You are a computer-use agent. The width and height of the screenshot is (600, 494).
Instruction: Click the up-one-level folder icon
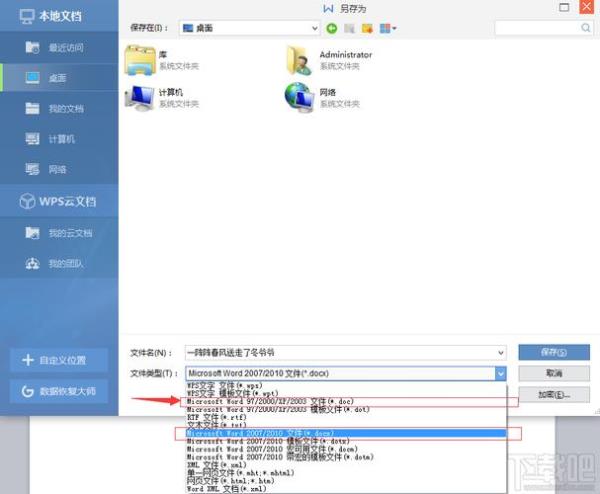(x=349, y=28)
